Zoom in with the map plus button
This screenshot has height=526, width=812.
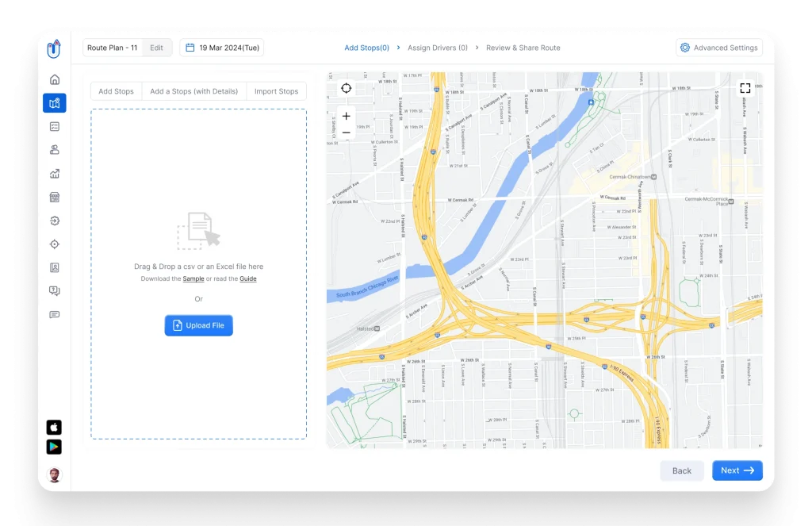tap(346, 116)
